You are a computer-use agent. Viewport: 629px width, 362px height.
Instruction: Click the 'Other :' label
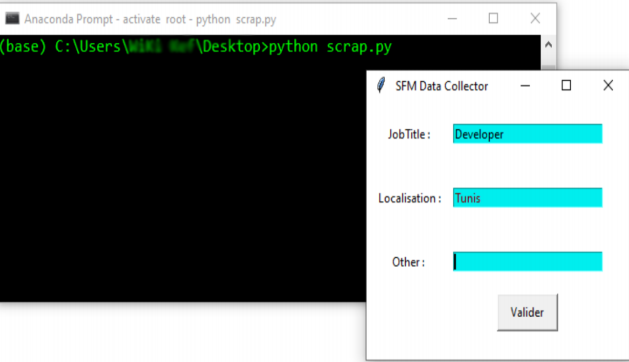click(x=408, y=262)
